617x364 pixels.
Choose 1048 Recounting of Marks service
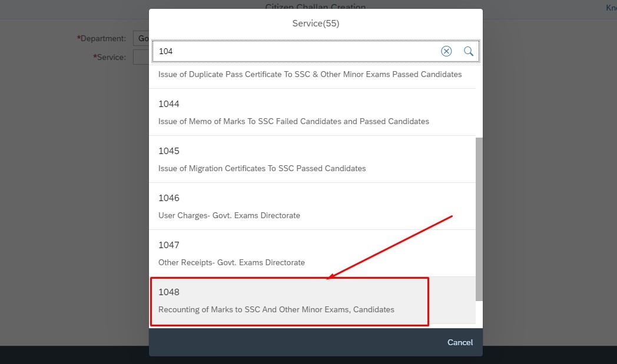(x=312, y=300)
